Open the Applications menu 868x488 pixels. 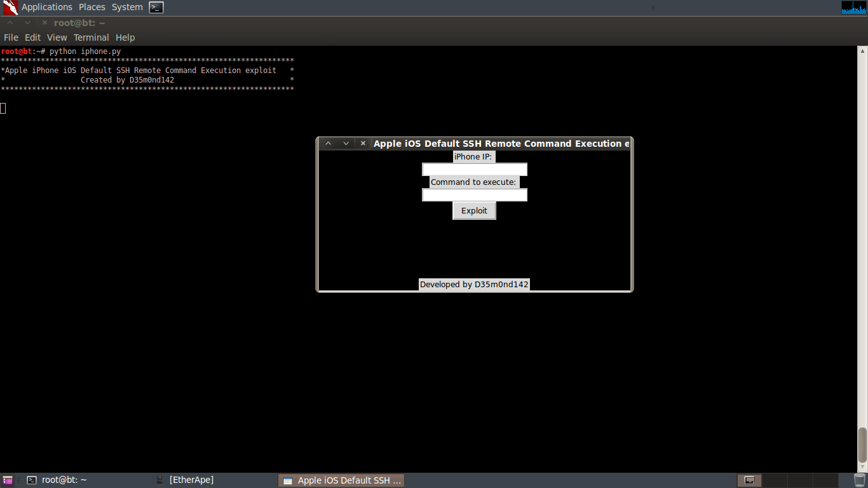[x=47, y=8]
